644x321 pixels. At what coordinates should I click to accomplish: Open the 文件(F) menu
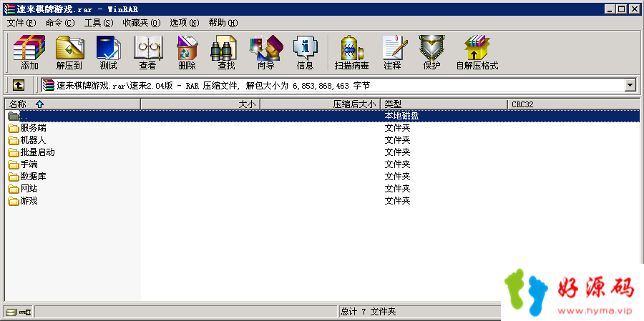pos(21,23)
